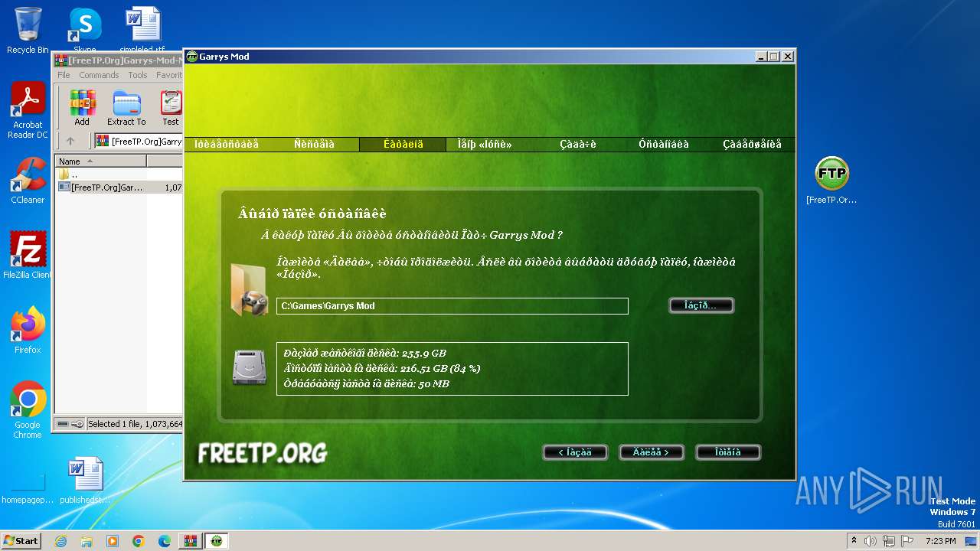Image resolution: width=980 pixels, height=551 pixels.
Task: Select the publishedst... Word document icon
Action: point(84,481)
